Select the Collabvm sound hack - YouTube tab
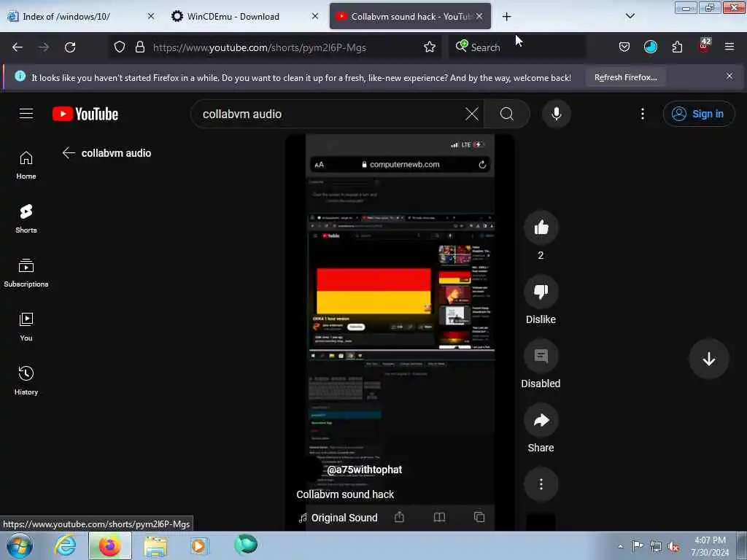Viewport: 747px width, 560px height. 410,17
